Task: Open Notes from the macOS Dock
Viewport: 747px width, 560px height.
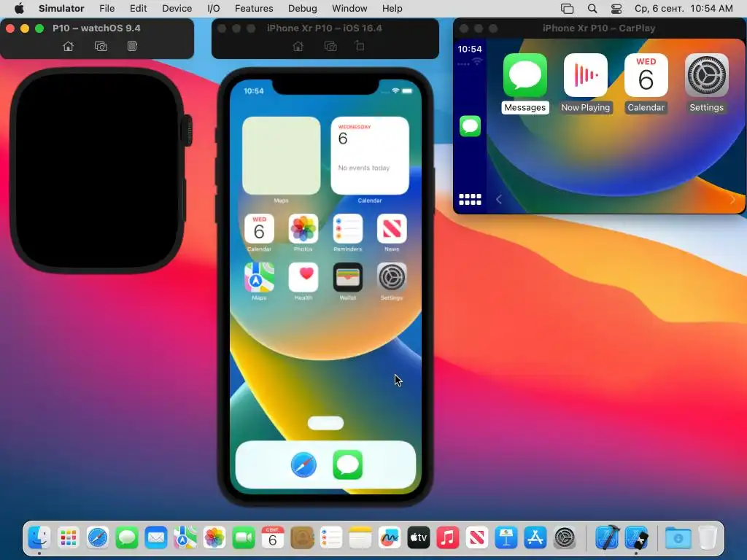Action: [360, 538]
